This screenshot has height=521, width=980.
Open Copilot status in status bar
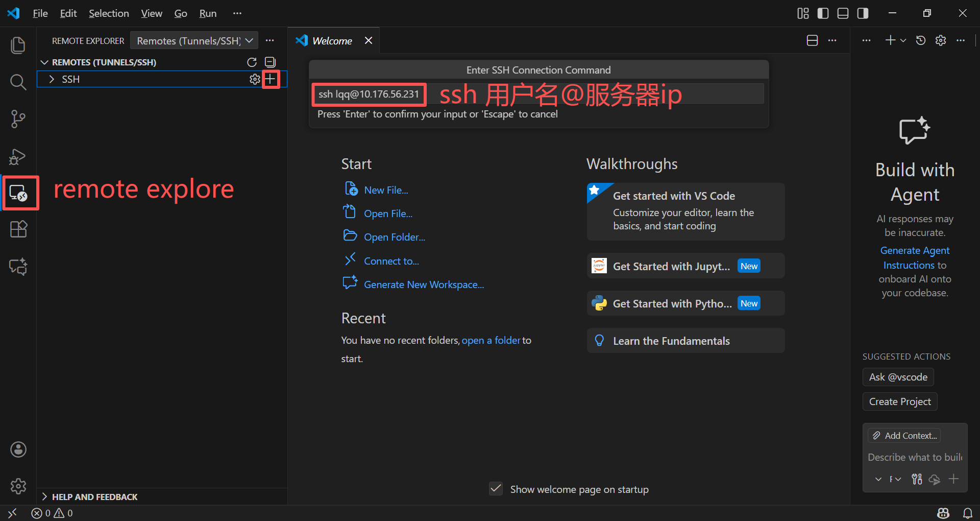pos(943,513)
